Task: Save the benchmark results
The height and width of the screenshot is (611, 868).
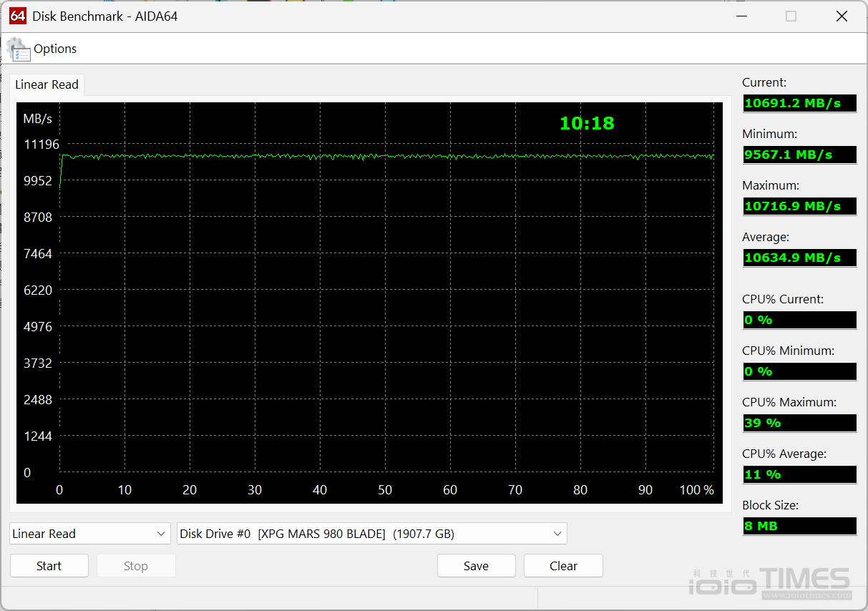Action: click(x=476, y=566)
